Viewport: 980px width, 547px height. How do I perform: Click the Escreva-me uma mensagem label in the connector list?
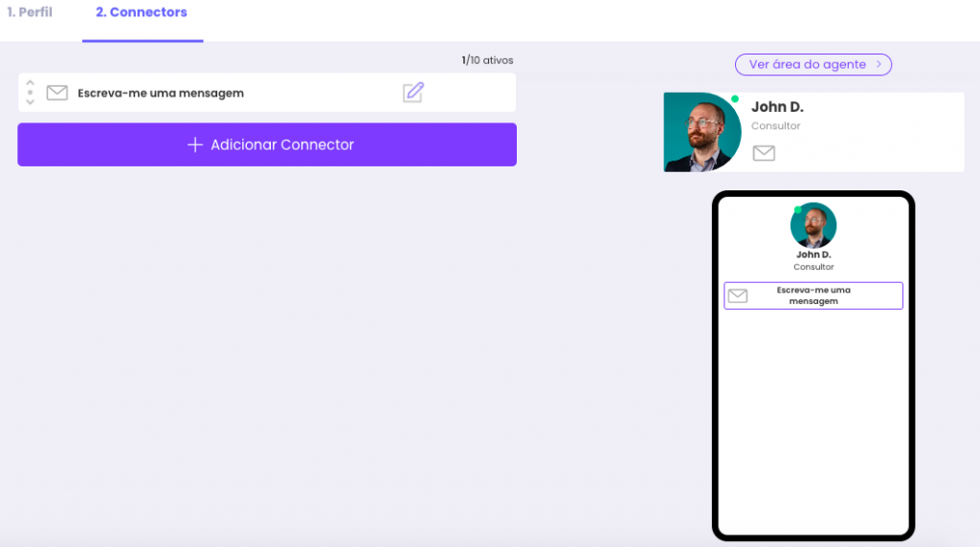[x=161, y=93]
